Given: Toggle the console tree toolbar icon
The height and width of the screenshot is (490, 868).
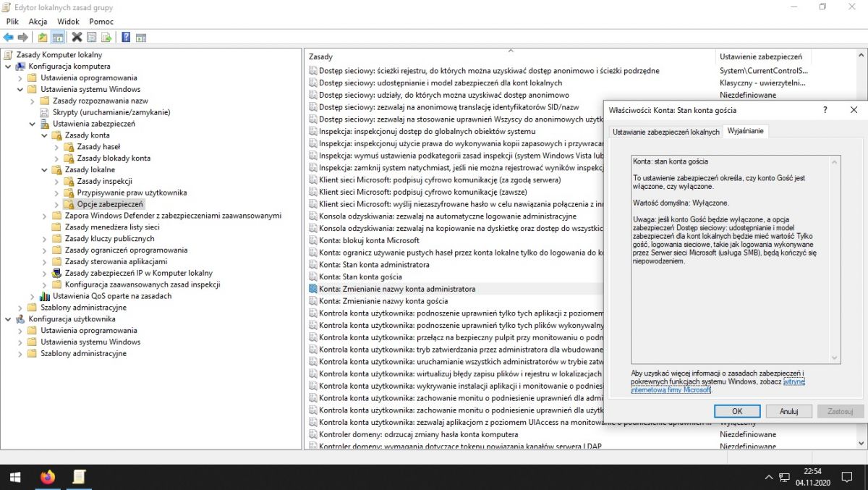Looking at the screenshot, I should [58, 37].
